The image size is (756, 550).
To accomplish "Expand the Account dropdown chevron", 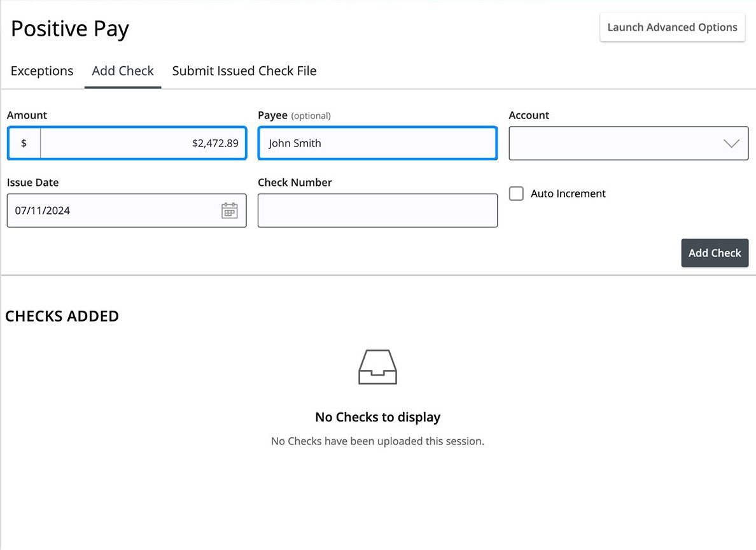I will [731, 143].
